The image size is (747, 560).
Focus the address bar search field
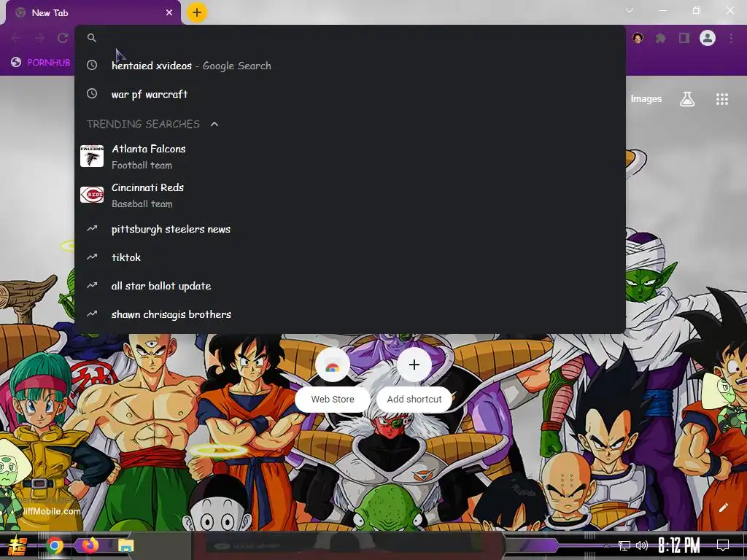pyautogui.click(x=350, y=38)
